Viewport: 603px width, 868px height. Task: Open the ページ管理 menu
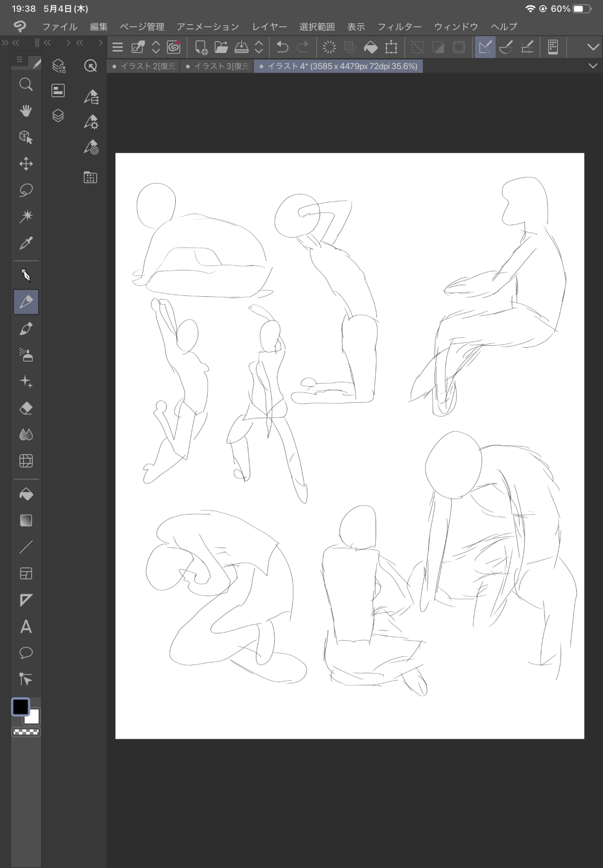142,27
